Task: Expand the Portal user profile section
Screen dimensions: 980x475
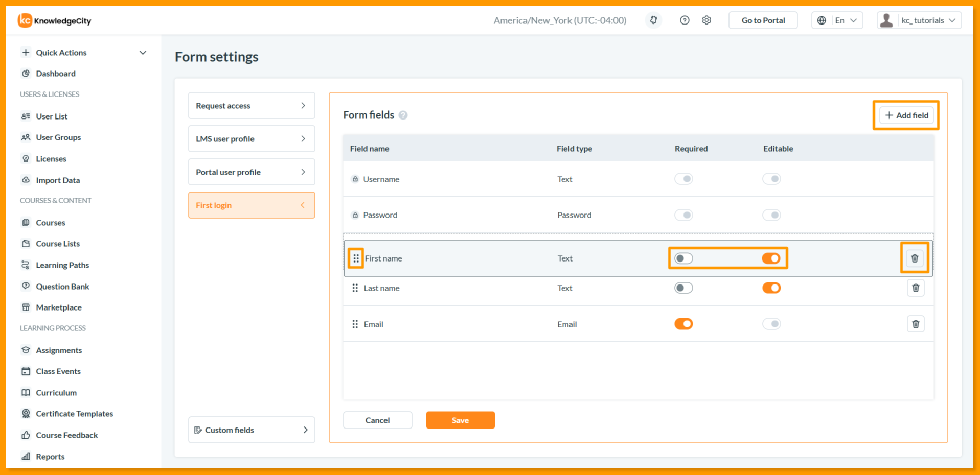Action: pyautogui.click(x=252, y=172)
